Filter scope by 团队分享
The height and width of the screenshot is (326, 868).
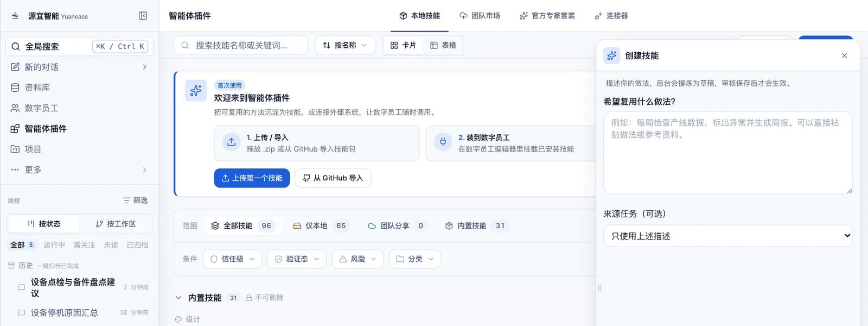point(397,225)
